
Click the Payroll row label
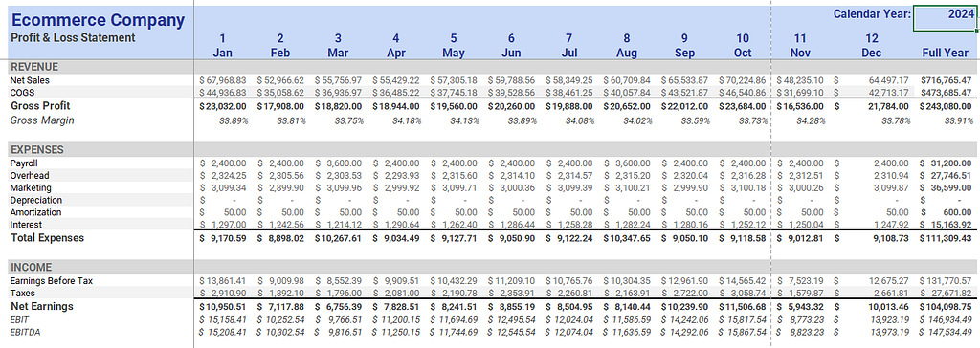pos(24,163)
